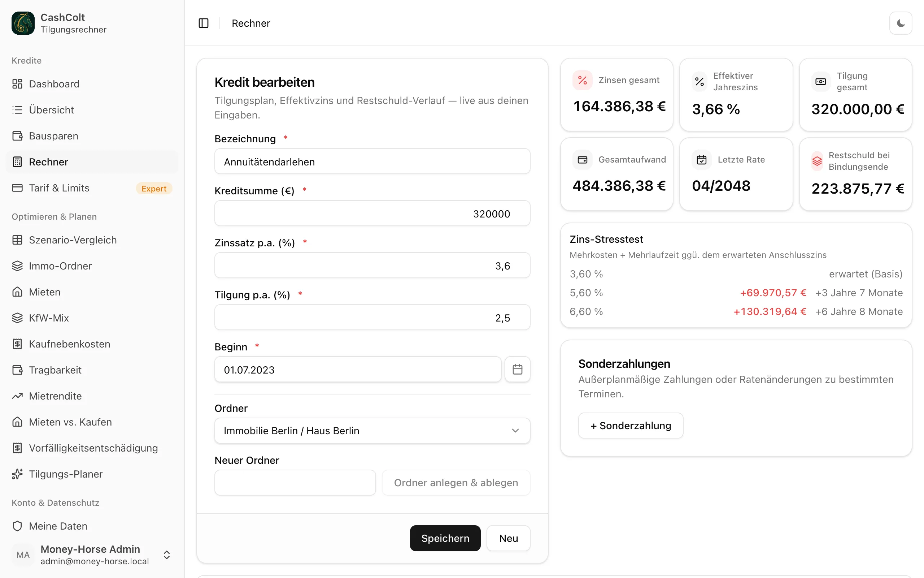Click the Mietrendite trend icon

click(x=17, y=396)
